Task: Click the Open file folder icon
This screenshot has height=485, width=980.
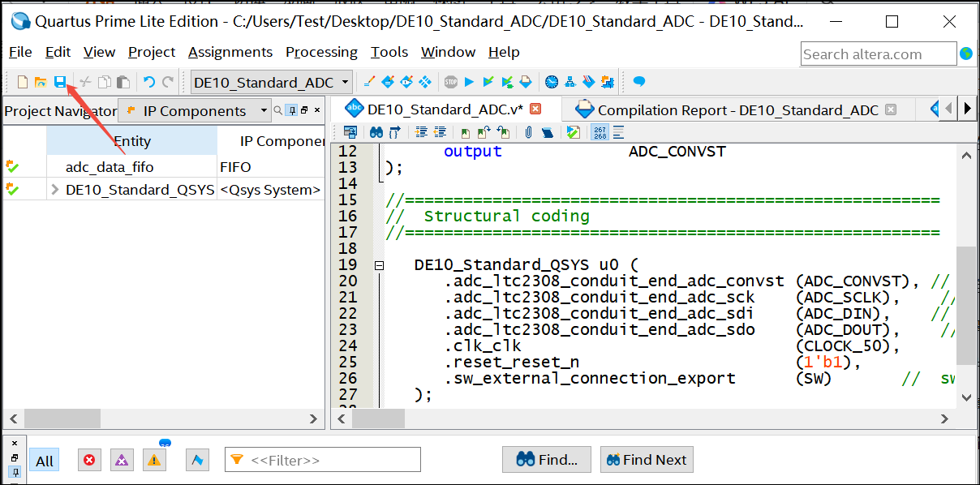Action: point(41,82)
